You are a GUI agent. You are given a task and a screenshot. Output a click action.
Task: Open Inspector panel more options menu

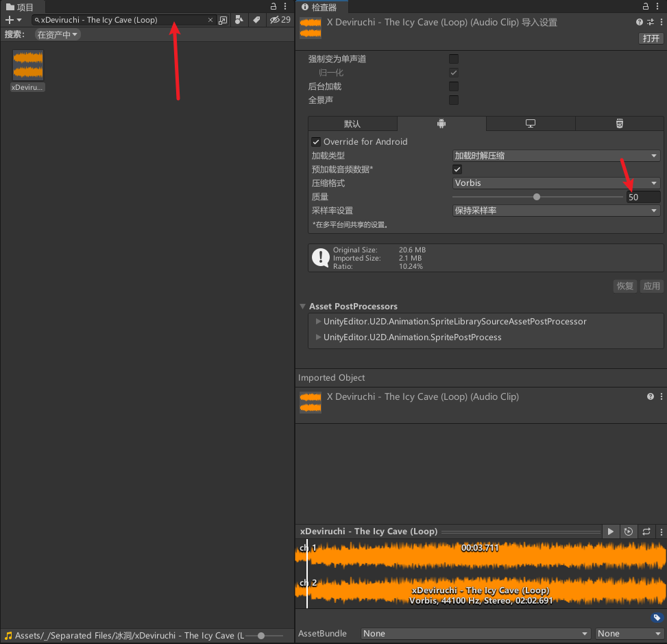pyautogui.click(x=657, y=6)
